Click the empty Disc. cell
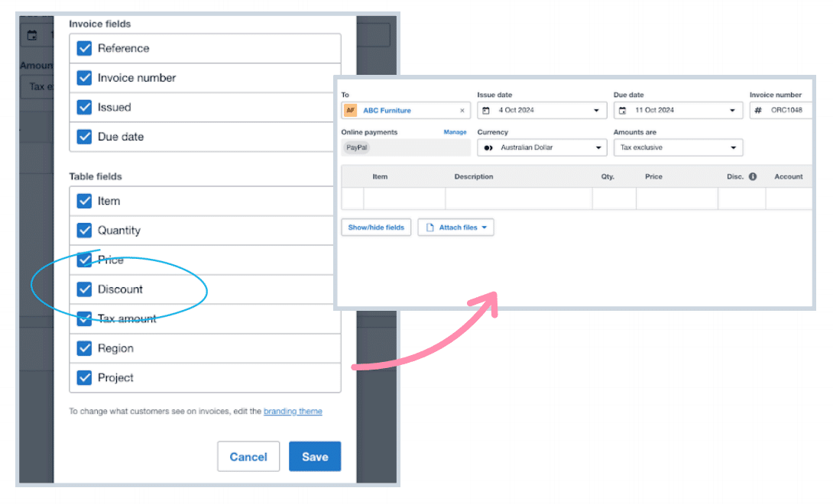 741,199
